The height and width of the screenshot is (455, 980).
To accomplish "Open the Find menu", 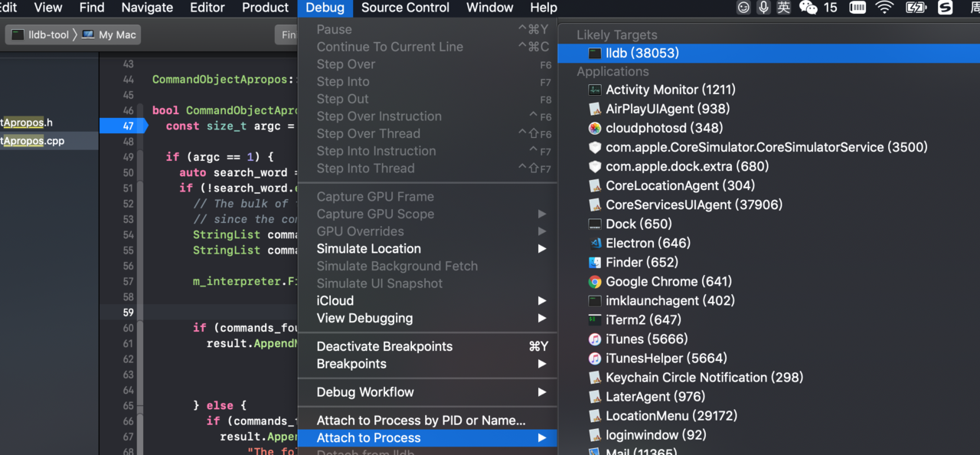I will coord(92,8).
